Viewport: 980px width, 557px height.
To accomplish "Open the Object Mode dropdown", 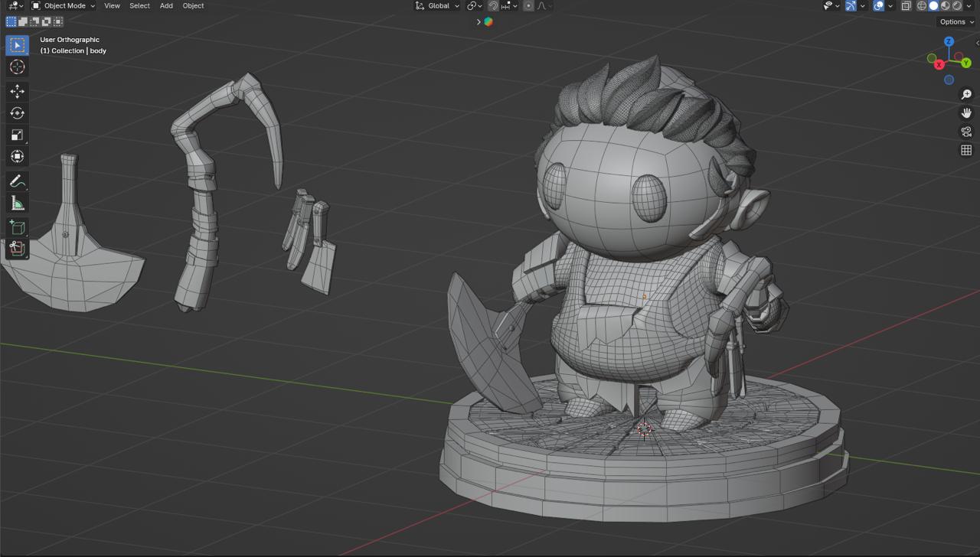I will point(64,6).
